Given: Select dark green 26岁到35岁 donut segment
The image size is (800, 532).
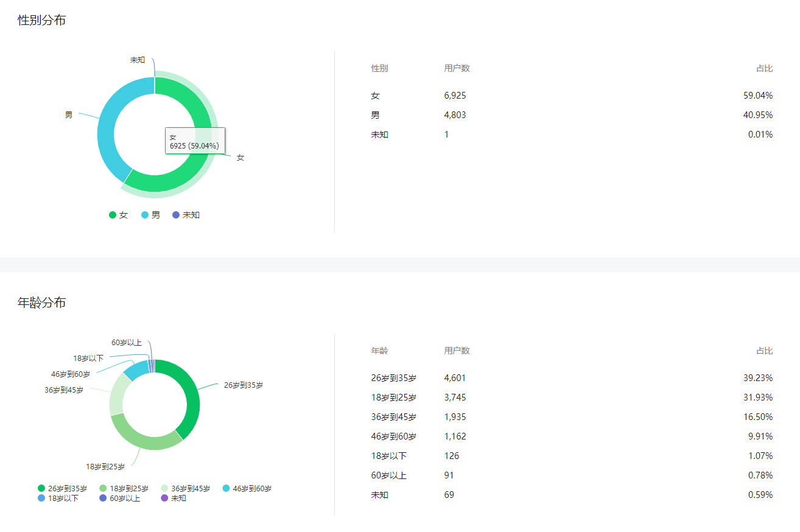Looking at the screenshot, I should [191, 396].
